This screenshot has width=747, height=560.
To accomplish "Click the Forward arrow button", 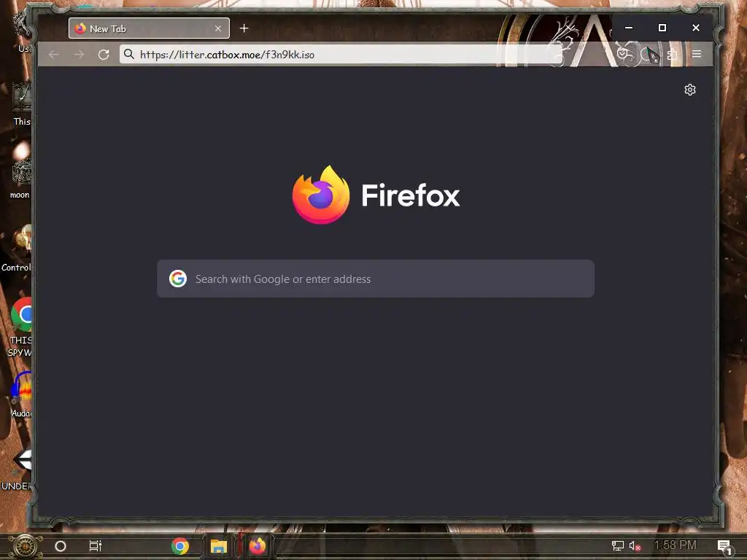I will [79, 54].
